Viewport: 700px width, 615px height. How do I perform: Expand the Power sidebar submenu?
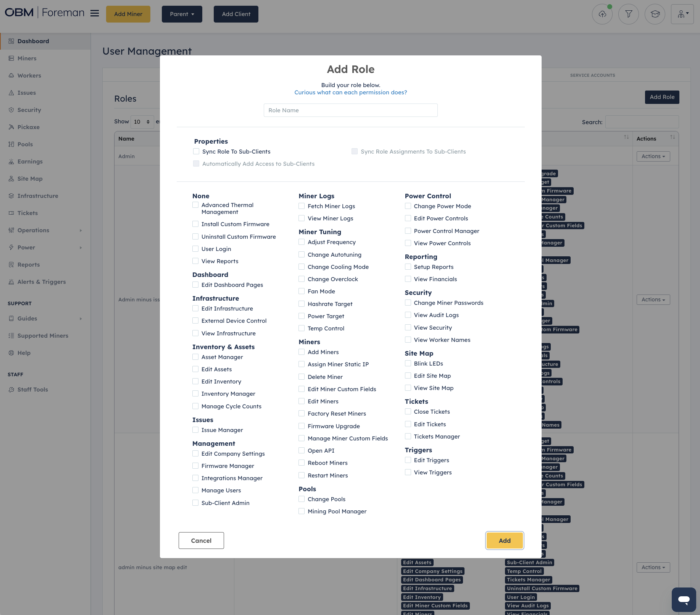[x=81, y=248]
